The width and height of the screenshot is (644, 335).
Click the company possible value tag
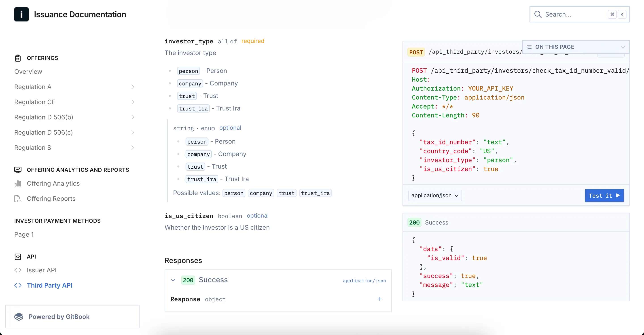261,193
